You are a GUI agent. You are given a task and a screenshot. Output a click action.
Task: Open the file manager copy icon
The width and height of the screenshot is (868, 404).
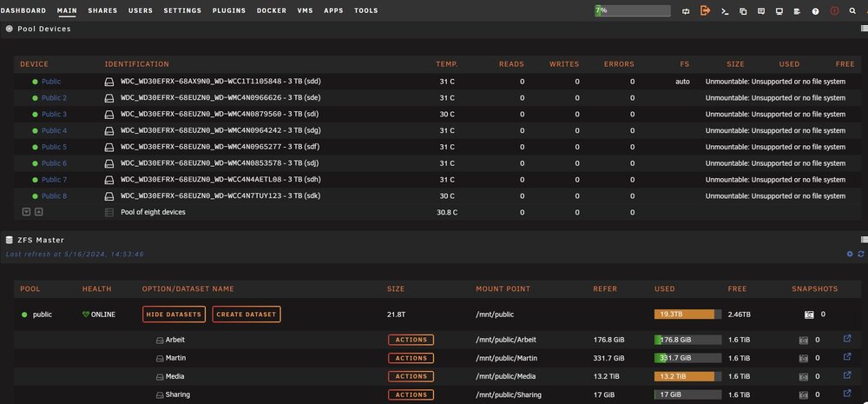(x=743, y=10)
